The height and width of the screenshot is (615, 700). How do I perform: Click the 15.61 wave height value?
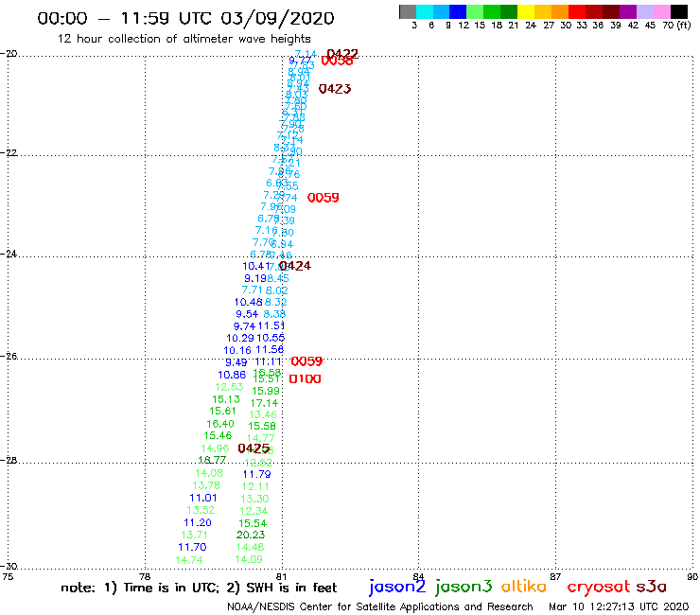tap(222, 411)
